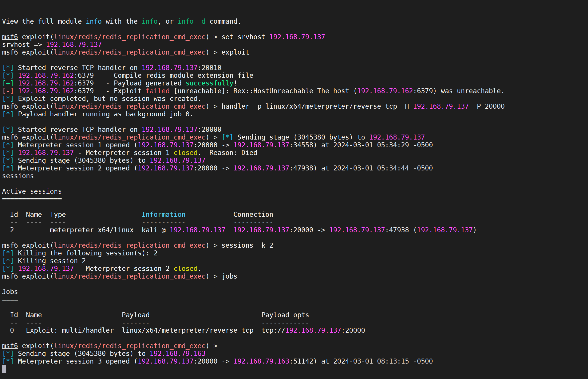Click the [+] status marker on Payload generated line
The height and width of the screenshot is (379, 588).
8,83
